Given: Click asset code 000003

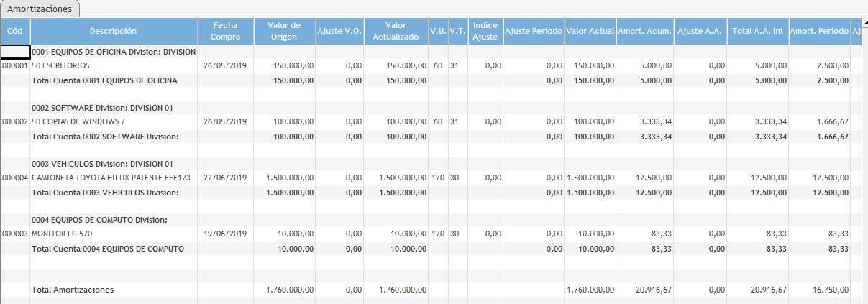Looking at the screenshot, I should (x=15, y=234).
